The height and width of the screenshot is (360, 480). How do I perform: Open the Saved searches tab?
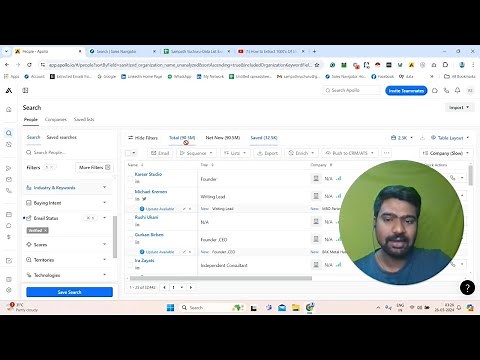[61, 137]
